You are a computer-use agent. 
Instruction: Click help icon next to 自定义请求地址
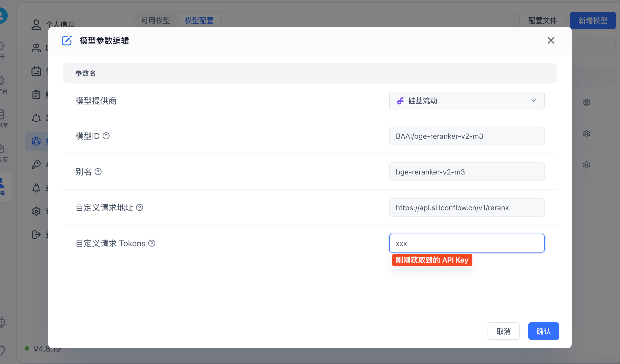(x=140, y=207)
